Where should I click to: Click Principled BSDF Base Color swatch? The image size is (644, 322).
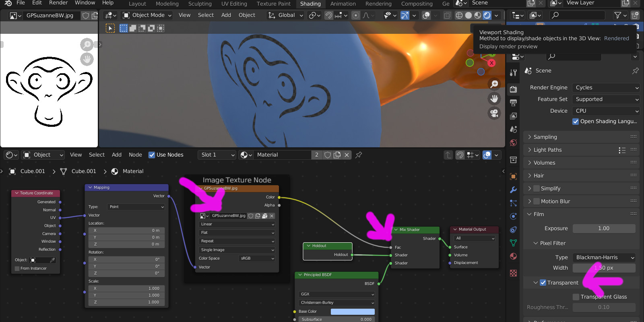[353, 312]
